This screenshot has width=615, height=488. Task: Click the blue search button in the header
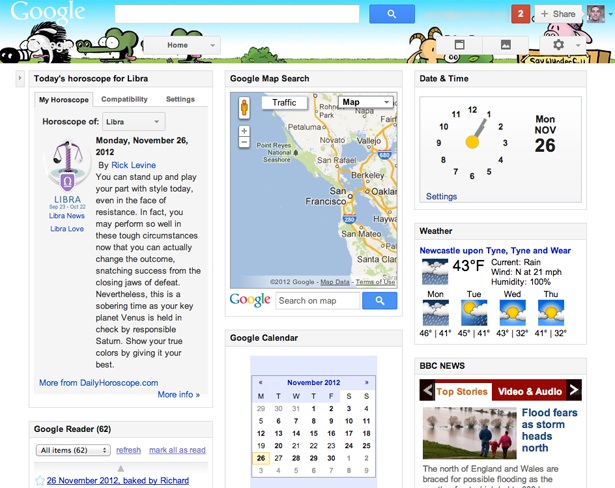point(391,14)
